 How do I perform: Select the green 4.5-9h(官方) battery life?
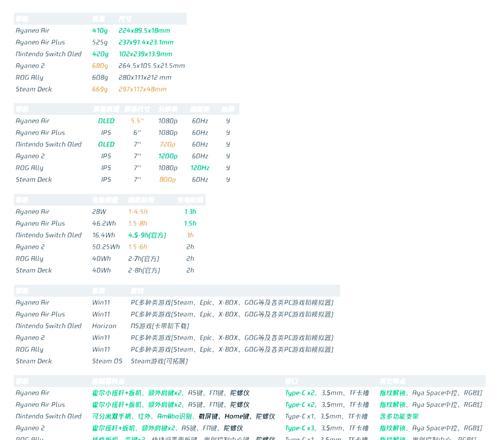tap(147, 235)
